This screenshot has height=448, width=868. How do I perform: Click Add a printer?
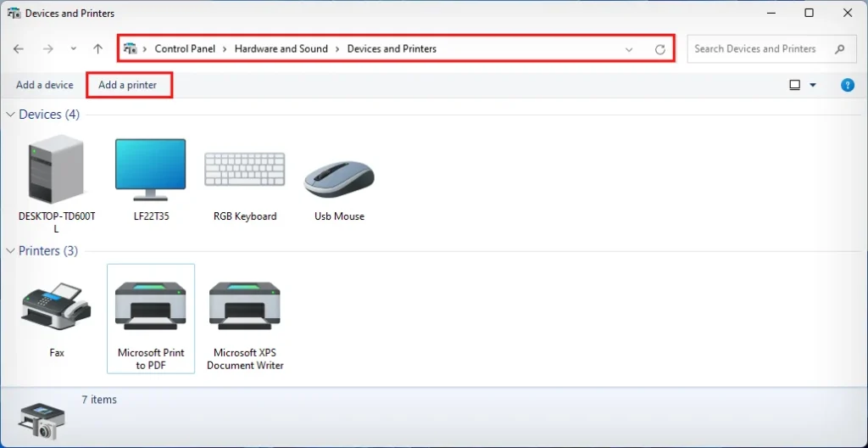click(127, 85)
